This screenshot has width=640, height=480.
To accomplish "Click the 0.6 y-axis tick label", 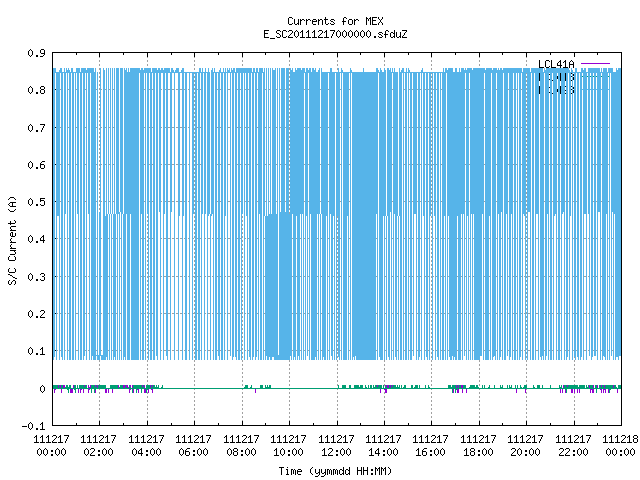I will pyautogui.click(x=36, y=165).
